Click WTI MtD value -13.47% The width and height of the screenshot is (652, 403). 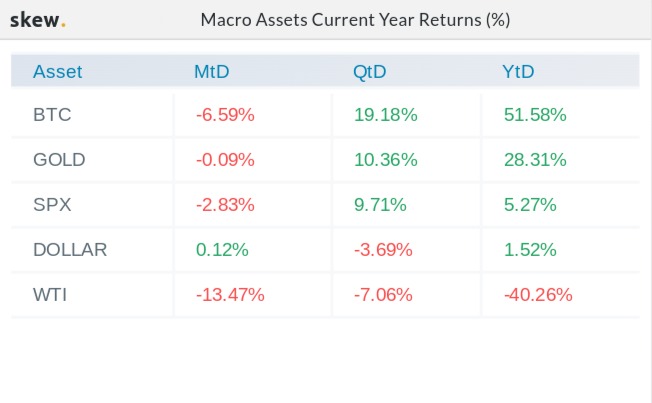click(229, 295)
